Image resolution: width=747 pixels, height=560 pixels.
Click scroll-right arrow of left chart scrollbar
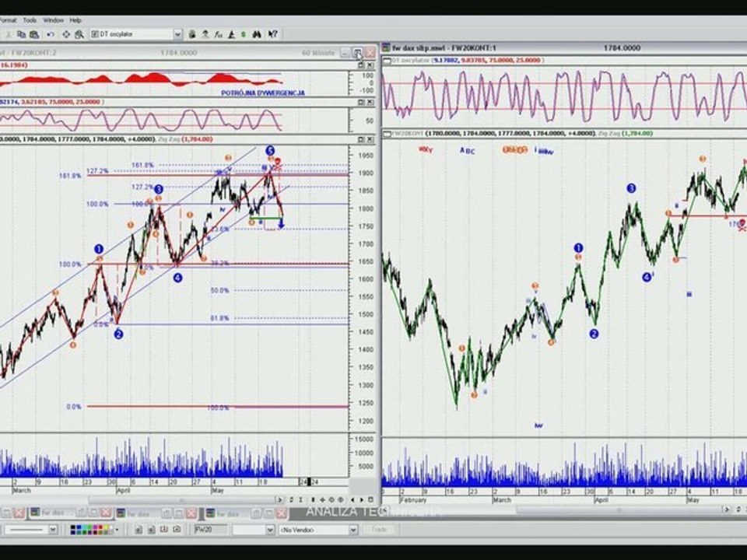279,500
